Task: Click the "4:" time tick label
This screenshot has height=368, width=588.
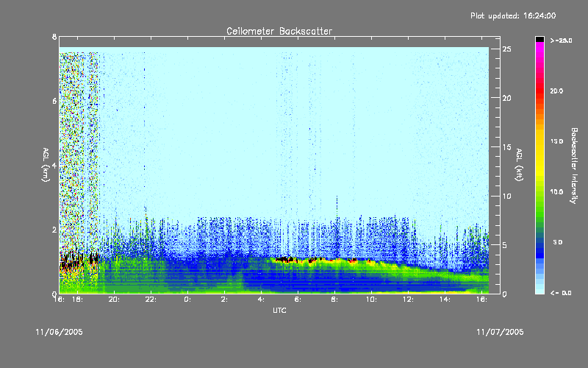Action: 261,300
